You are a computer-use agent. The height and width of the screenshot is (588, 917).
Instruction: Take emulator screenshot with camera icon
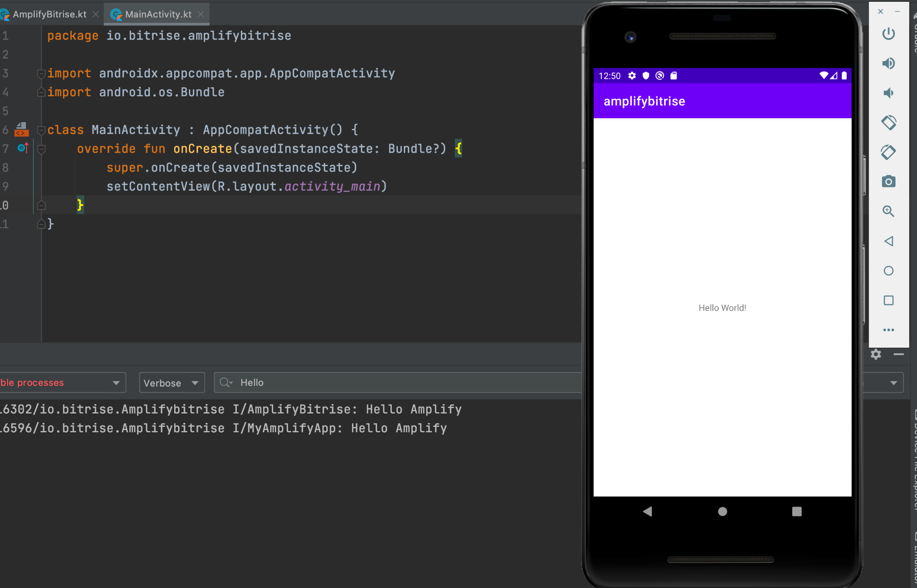(x=888, y=182)
